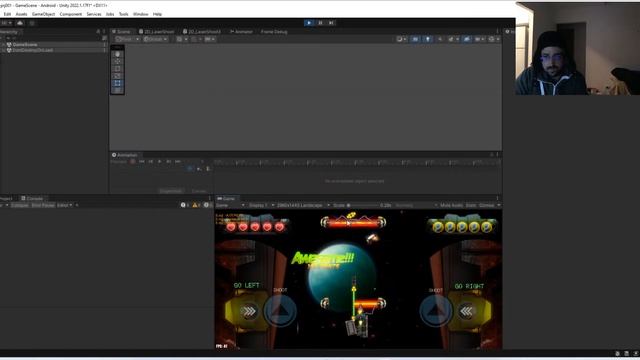Click Animation play button

coord(160,162)
